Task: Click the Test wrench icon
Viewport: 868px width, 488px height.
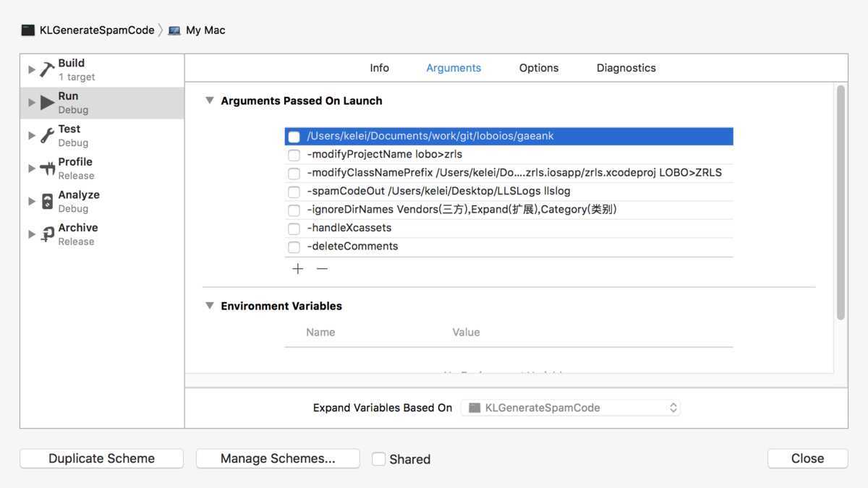Action: click(47, 135)
